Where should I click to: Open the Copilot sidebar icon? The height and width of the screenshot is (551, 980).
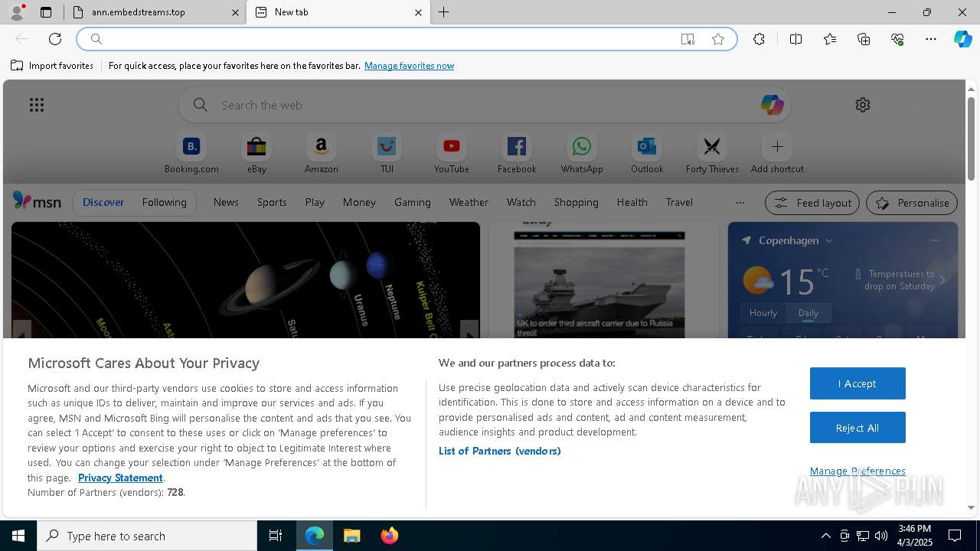pyautogui.click(x=963, y=39)
